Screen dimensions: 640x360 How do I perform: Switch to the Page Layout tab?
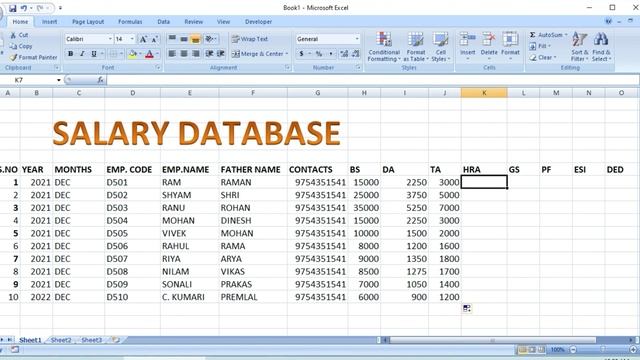88,22
